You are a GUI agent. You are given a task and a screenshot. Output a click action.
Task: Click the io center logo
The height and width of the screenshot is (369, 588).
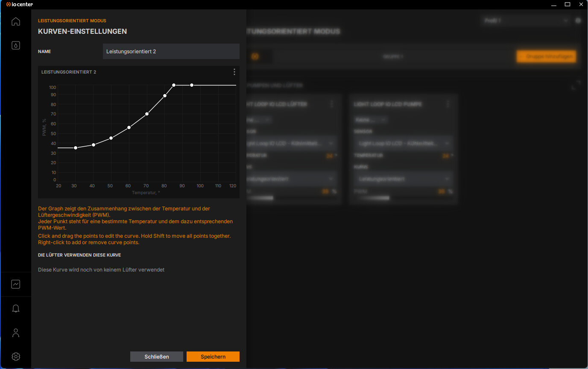pyautogui.click(x=20, y=4)
